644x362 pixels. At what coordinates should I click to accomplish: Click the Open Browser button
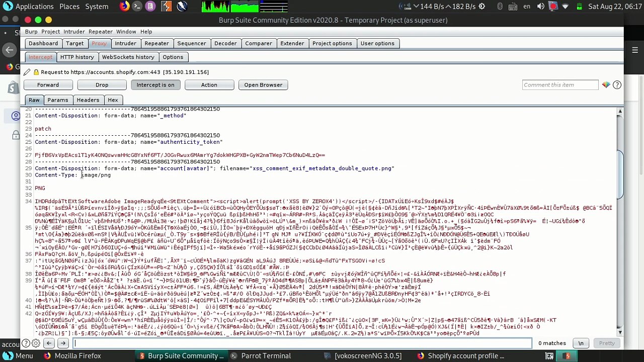coord(263,85)
